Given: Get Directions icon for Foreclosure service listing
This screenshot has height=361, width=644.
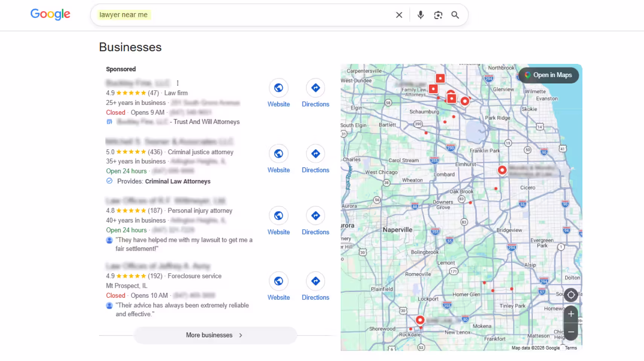Looking at the screenshot, I should click(x=315, y=281).
